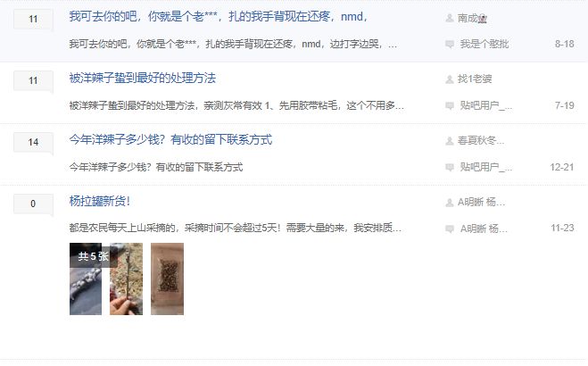
Task: Open the first thread starting 我可去你的吧
Action: click(x=219, y=17)
